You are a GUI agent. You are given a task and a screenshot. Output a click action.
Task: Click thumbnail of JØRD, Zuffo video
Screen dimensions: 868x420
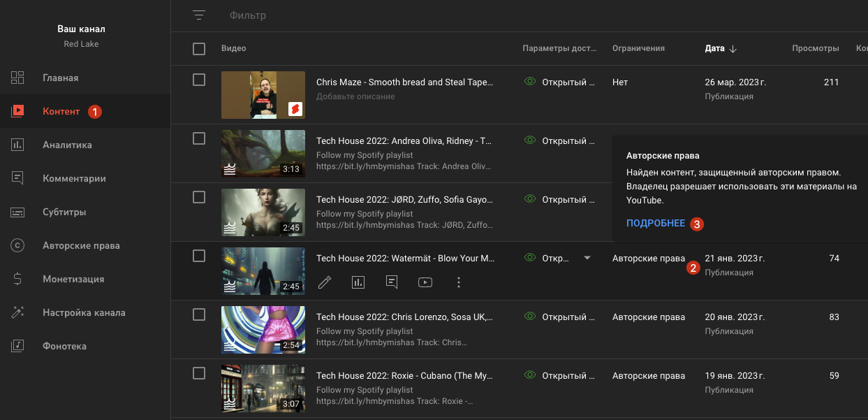tap(263, 212)
